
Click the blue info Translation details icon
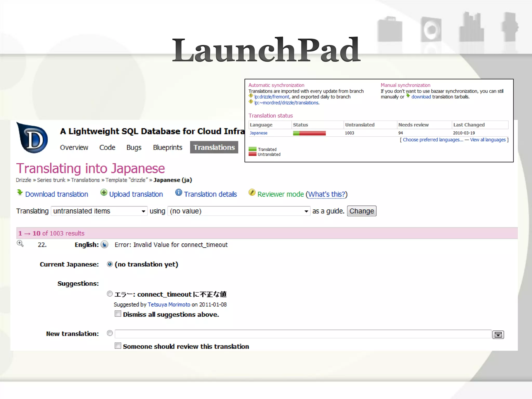pyautogui.click(x=178, y=192)
